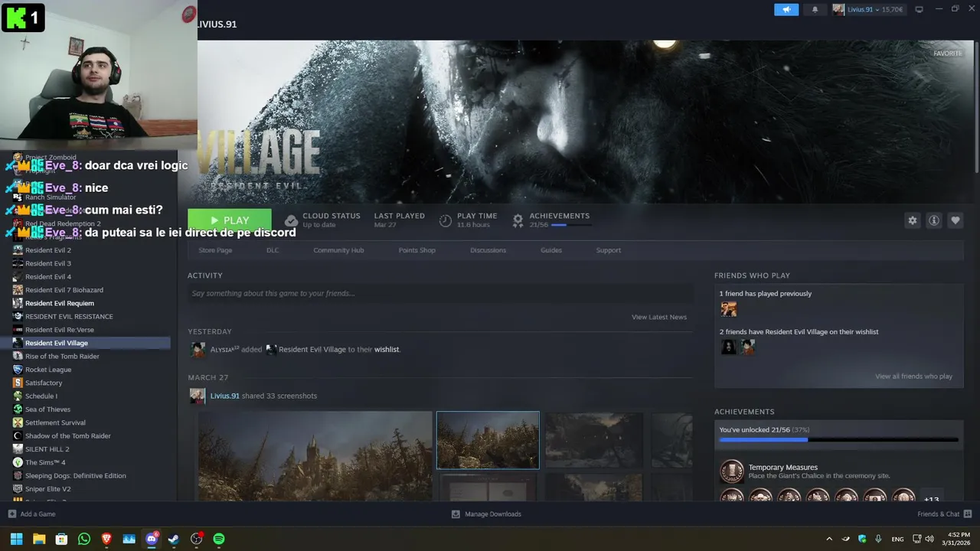Click the View Latest News link
980x551 pixels.
(659, 317)
